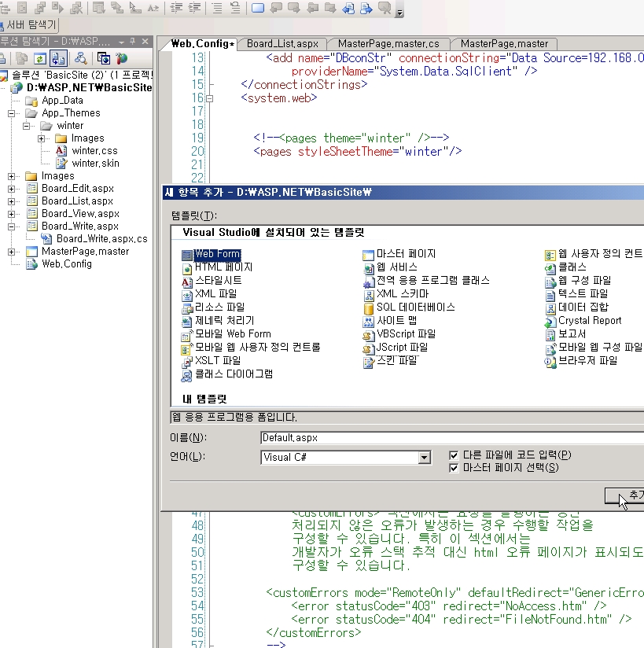Select Board_Write.aspx.cs in tree
Image resolution: width=644 pixels, height=648 pixels.
(x=101, y=239)
